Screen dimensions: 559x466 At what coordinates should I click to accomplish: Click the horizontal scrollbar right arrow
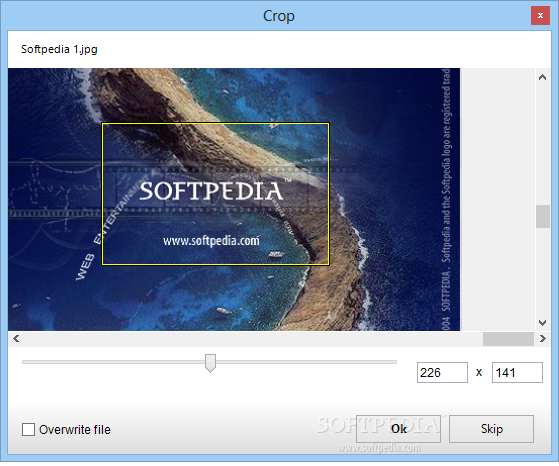pyautogui.click(x=542, y=338)
